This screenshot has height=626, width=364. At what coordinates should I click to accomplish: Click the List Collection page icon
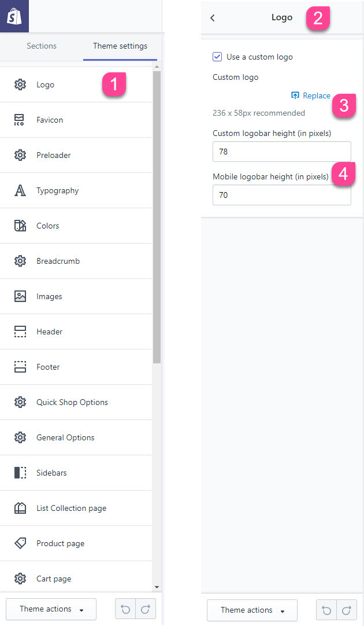(x=20, y=508)
